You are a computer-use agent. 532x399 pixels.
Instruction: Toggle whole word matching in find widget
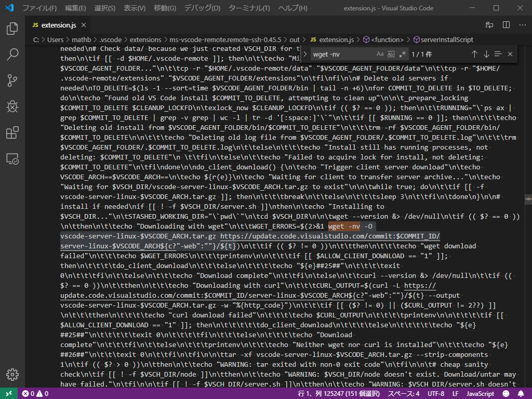pyautogui.click(x=391, y=54)
